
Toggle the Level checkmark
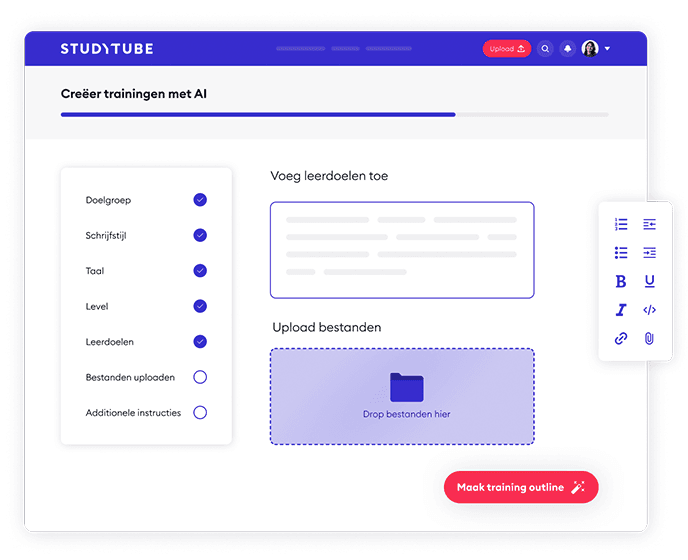coord(200,306)
